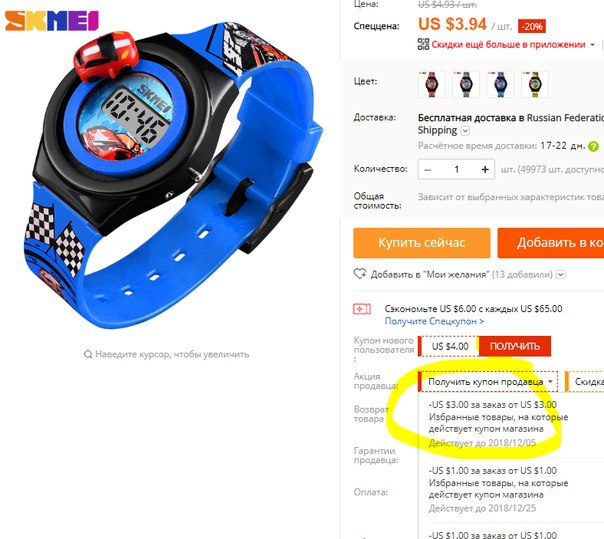This screenshot has width=604, height=539.
Task: Open the 'Получить купон продавца' dropdown
Action: click(x=488, y=382)
